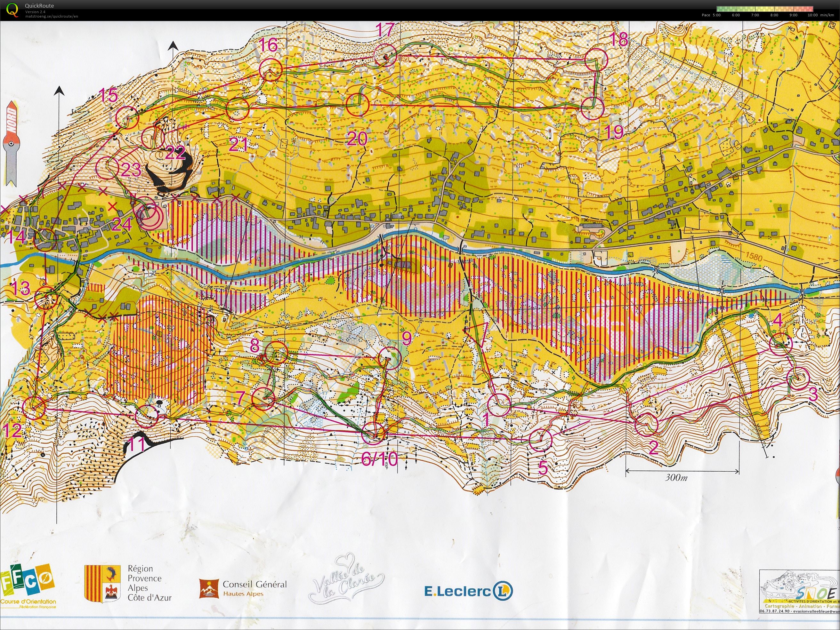Select the control 17 circle
Image resolution: width=840 pixels, height=630 pixels.
385,55
